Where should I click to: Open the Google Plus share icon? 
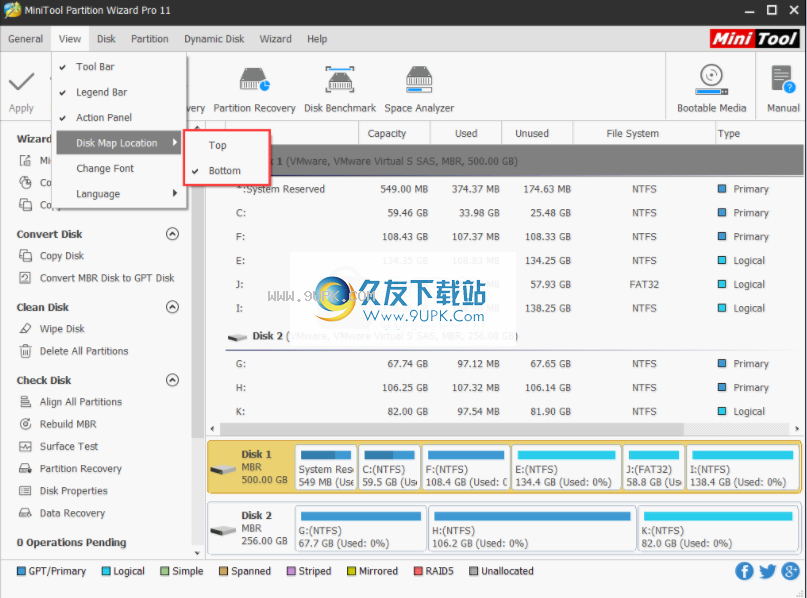pos(790,571)
